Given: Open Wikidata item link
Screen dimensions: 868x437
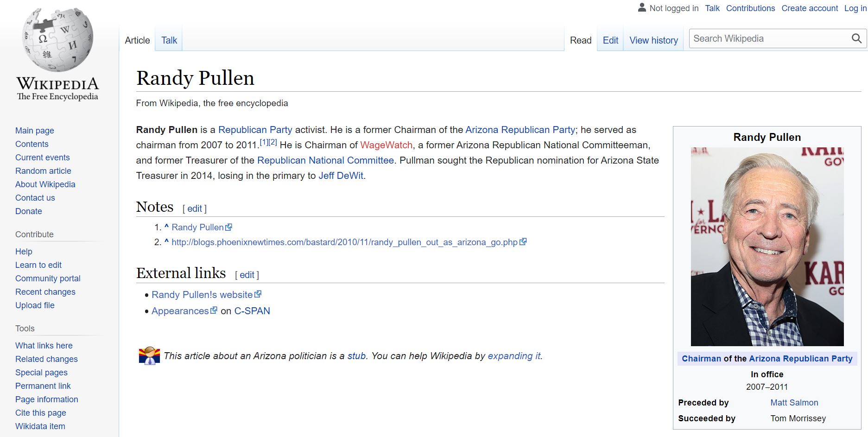Looking at the screenshot, I should 40,426.
